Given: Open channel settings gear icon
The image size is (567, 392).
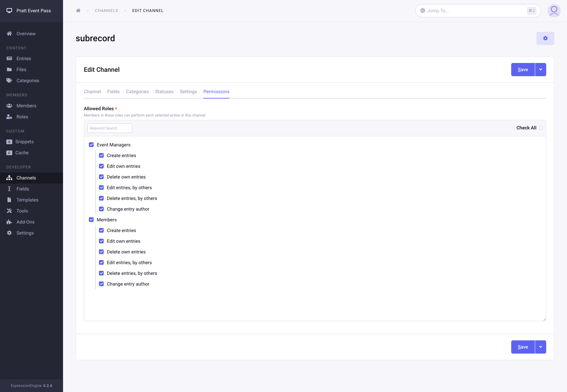Looking at the screenshot, I should tap(545, 38).
